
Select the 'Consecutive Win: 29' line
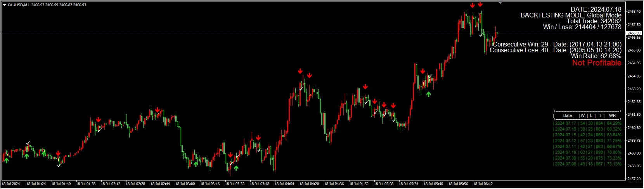click(x=557, y=44)
